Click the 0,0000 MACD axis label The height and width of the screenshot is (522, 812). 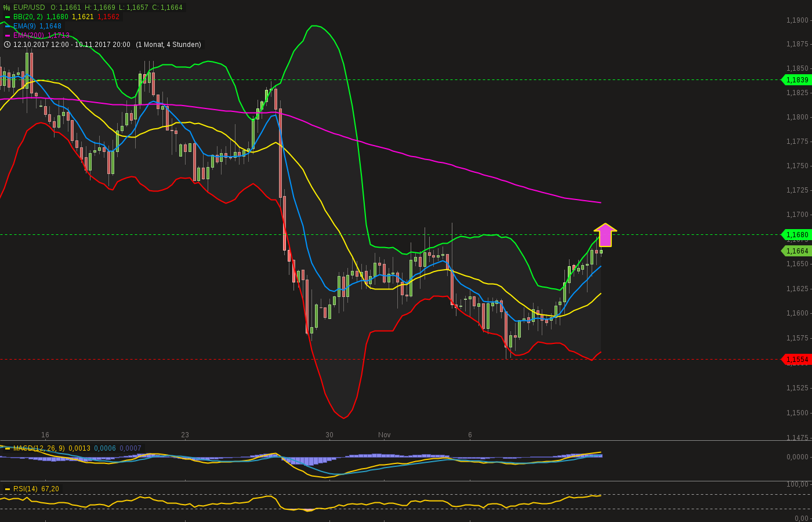(x=797, y=457)
